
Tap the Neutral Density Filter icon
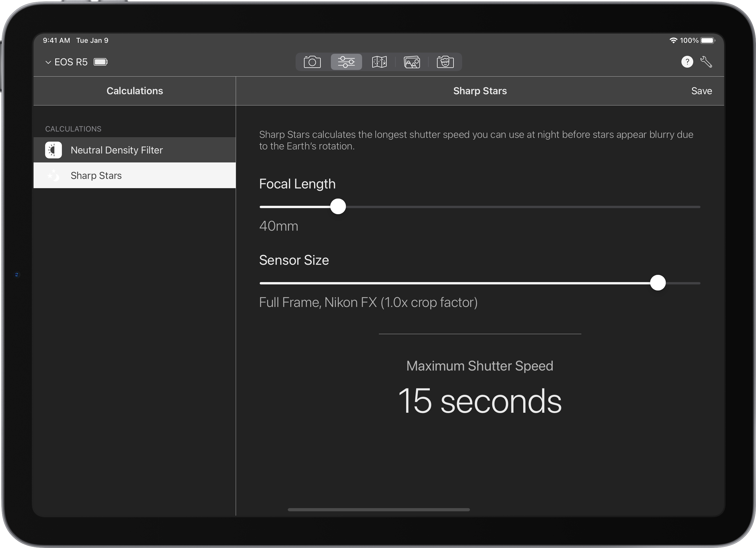(x=53, y=150)
